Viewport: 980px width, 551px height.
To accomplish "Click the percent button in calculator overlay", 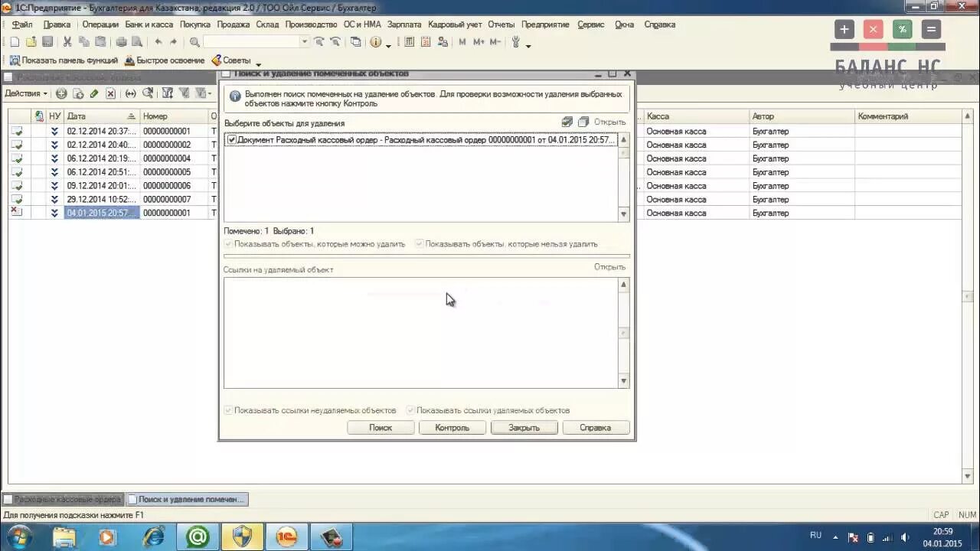I will 902,30.
